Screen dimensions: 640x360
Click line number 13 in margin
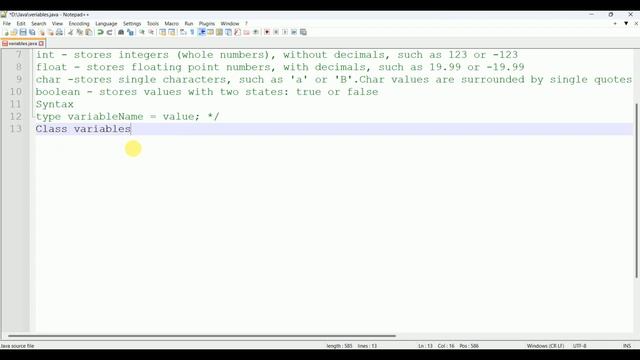point(16,129)
